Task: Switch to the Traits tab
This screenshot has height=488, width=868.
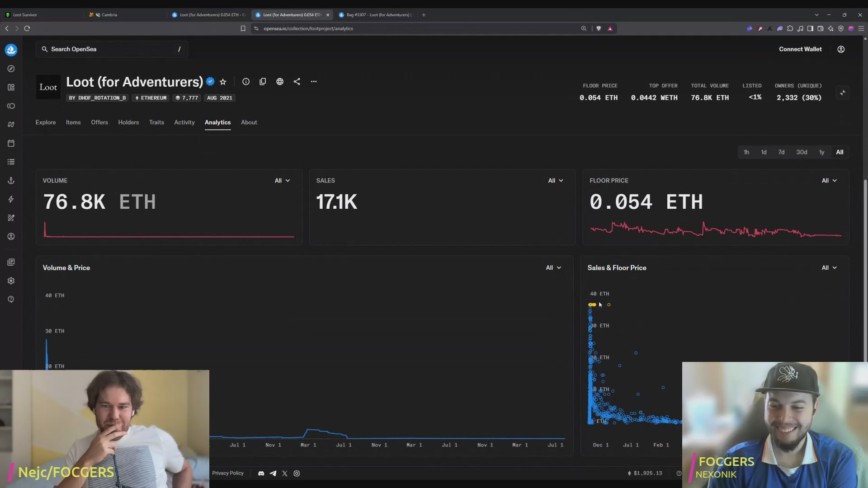Action: tap(156, 122)
